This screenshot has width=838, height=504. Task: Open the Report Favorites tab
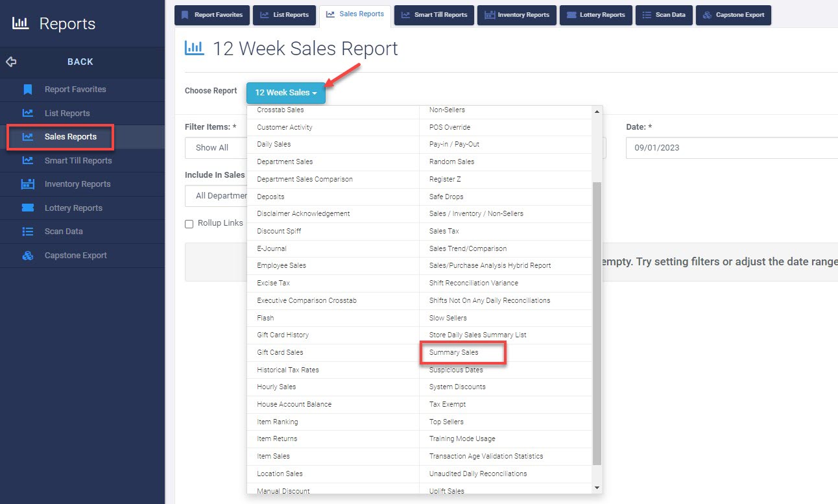pyautogui.click(x=212, y=15)
